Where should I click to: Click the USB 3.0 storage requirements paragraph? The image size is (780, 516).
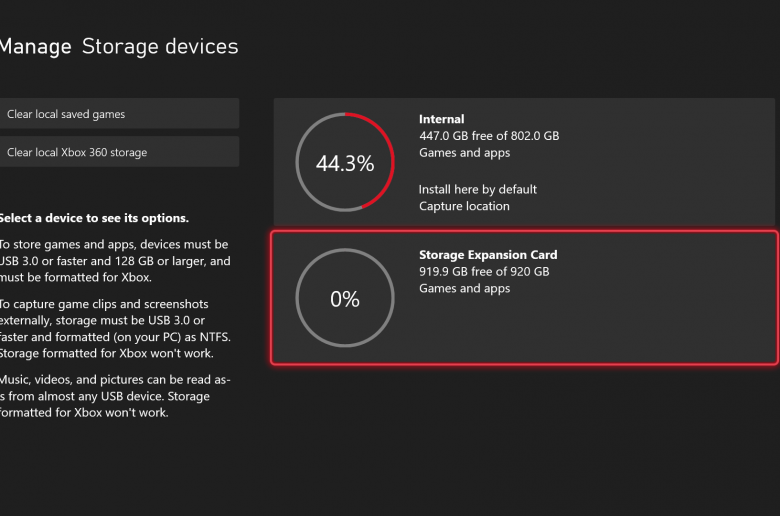(115, 261)
